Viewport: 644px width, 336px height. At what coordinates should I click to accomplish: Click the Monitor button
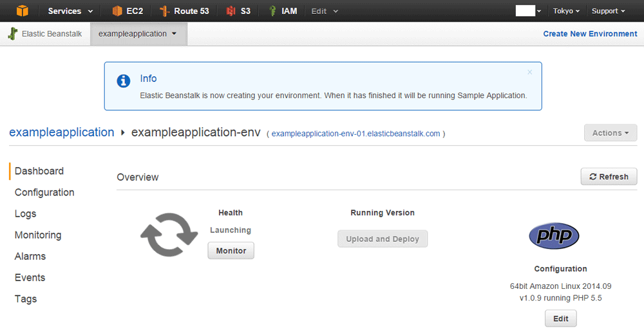[x=231, y=250]
